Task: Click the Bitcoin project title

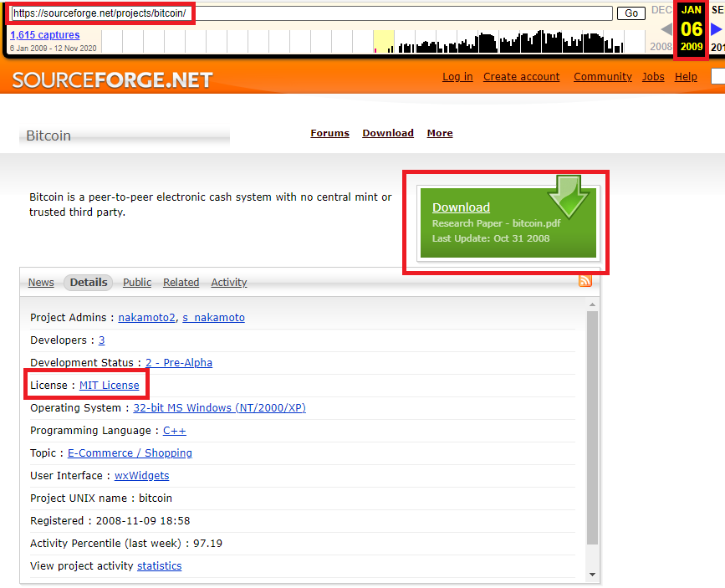Action: coord(49,135)
